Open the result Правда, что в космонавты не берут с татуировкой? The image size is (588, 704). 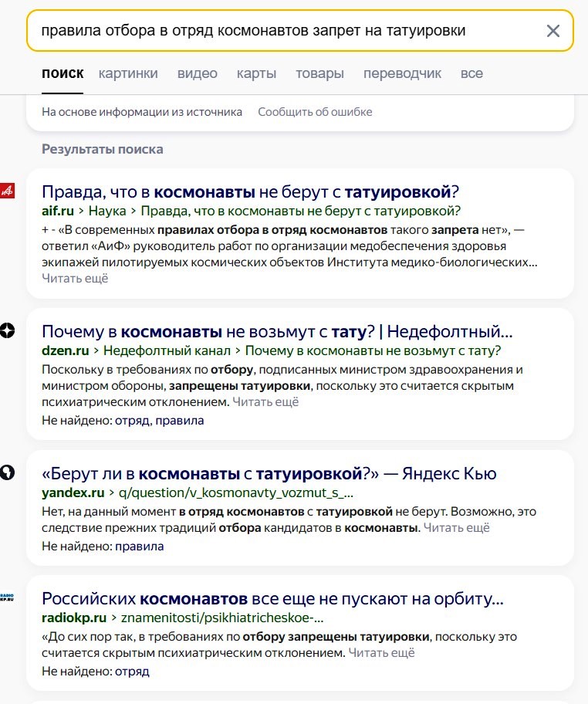click(x=251, y=191)
